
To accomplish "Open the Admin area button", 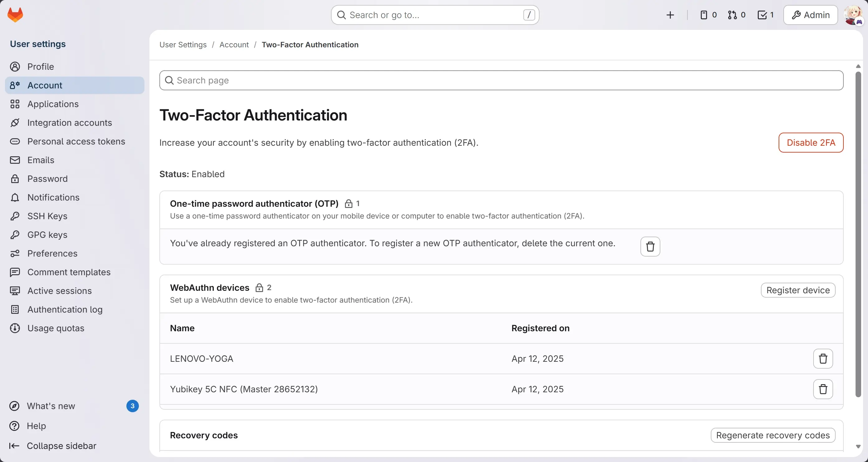I will click(x=810, y=15).
